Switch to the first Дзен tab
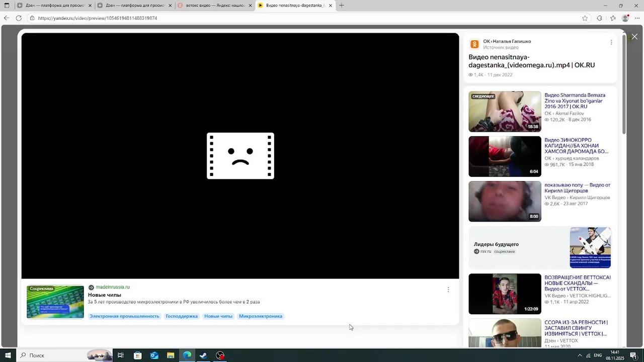The width and height of the screenshot is (644, 362). (x=54, y=6)
